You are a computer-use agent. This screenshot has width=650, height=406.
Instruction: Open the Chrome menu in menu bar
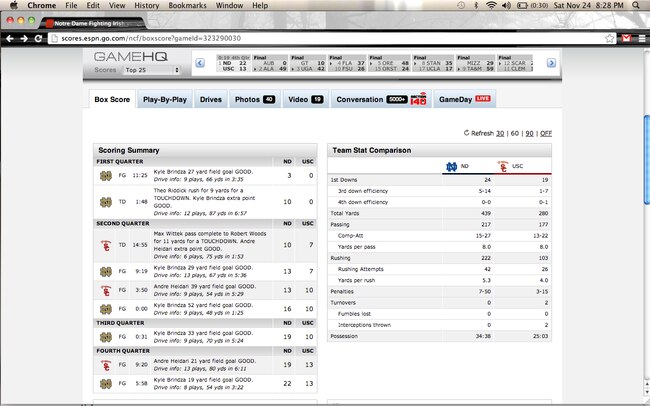point(41,5)
